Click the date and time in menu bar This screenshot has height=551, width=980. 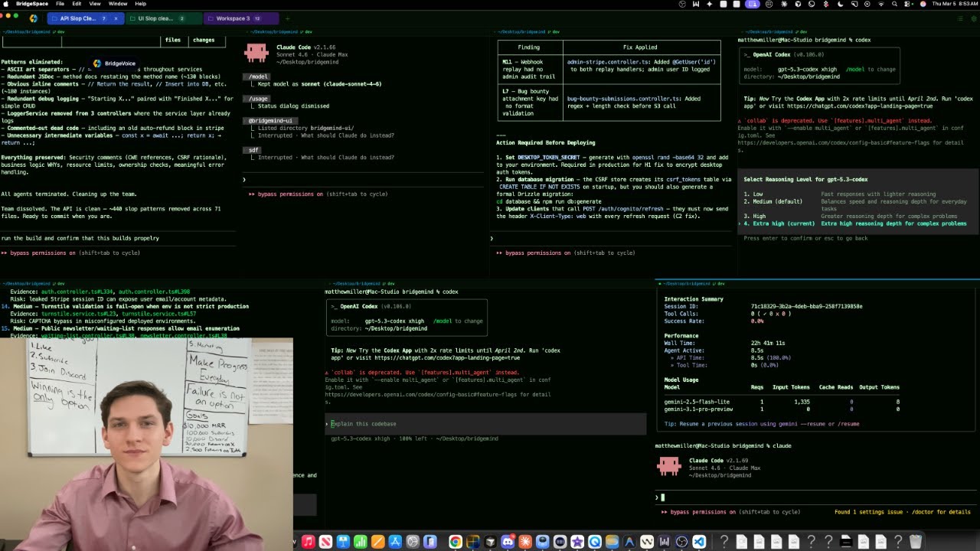coord(955,4)
